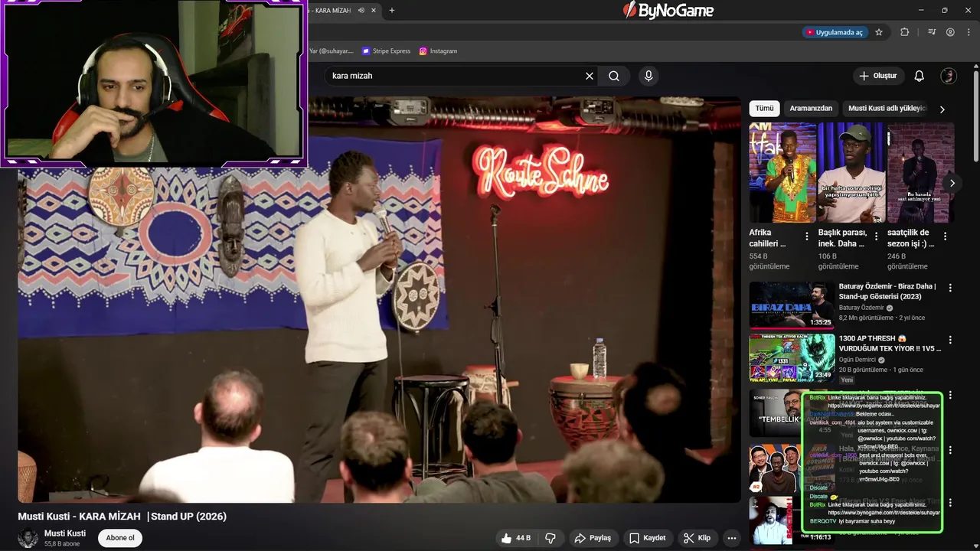
Task: Close the KARA MİZAH browser tab
Action: [374, 10]
